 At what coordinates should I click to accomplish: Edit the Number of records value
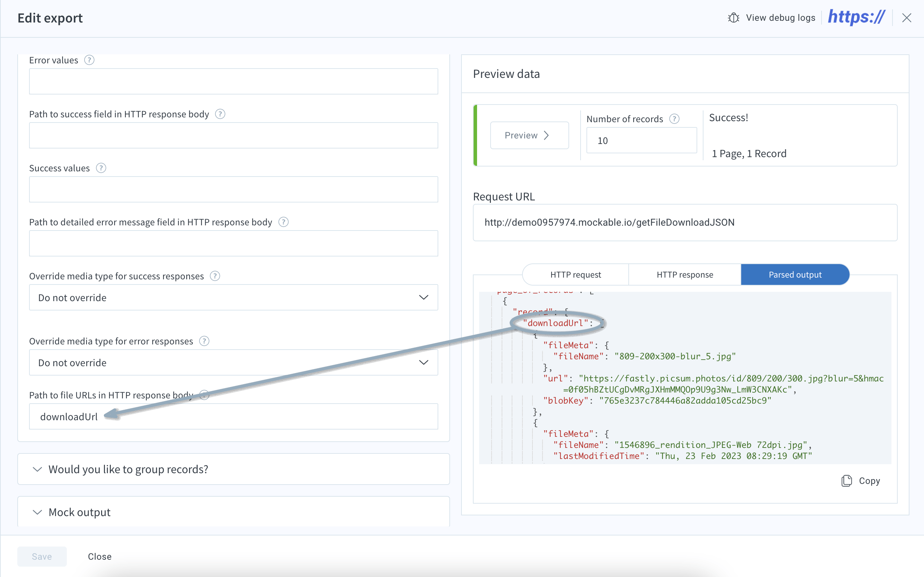642,141
